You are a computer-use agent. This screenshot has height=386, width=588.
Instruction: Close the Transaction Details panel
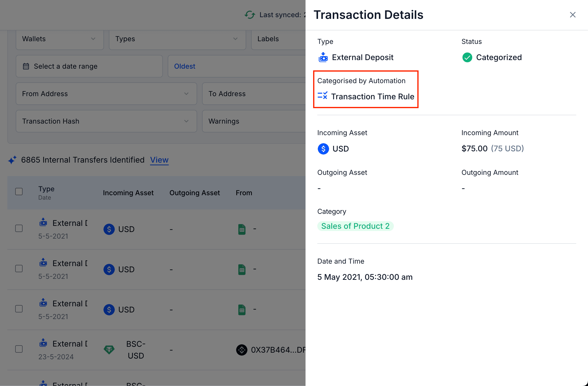point(573,15)
